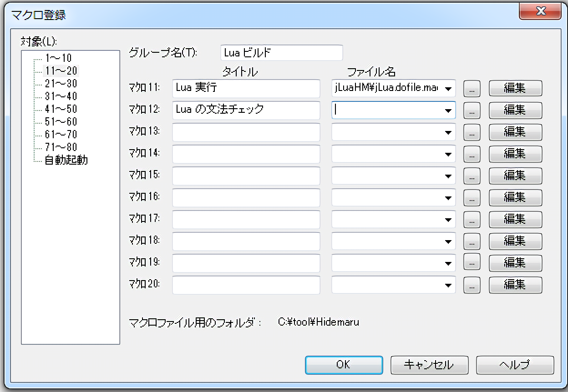Click the グループ名 text field

point(281,53)
